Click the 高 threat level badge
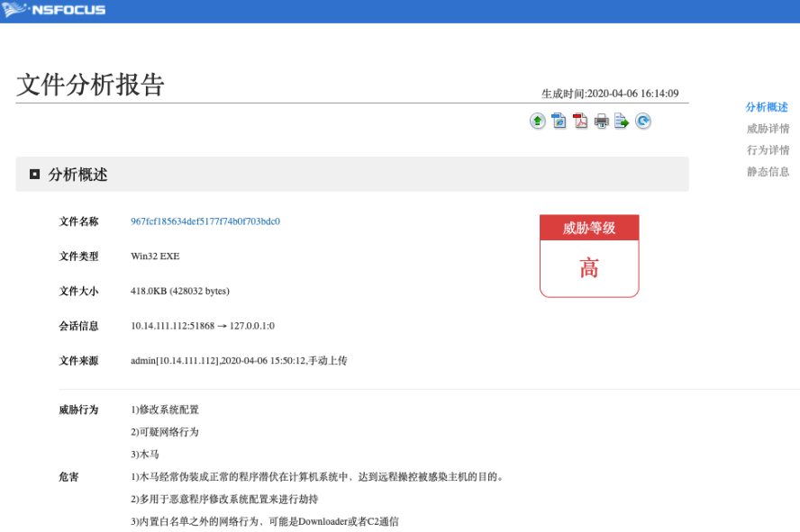Viewport: 800px width, 532px height. pos(589,268)
